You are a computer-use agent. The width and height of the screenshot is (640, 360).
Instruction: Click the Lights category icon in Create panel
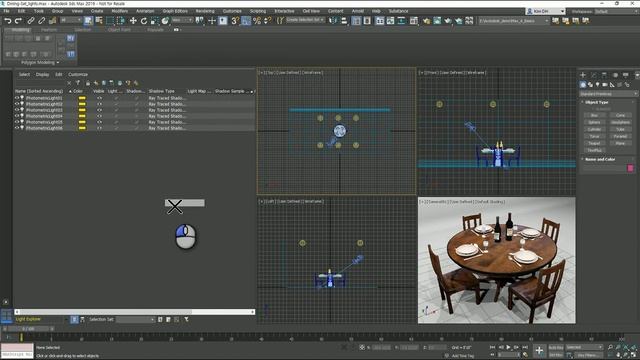[x=598, y=84]
